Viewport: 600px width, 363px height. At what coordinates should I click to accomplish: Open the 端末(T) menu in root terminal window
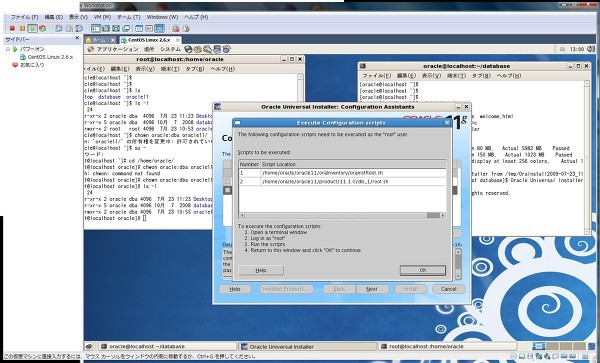click(170, 69)
